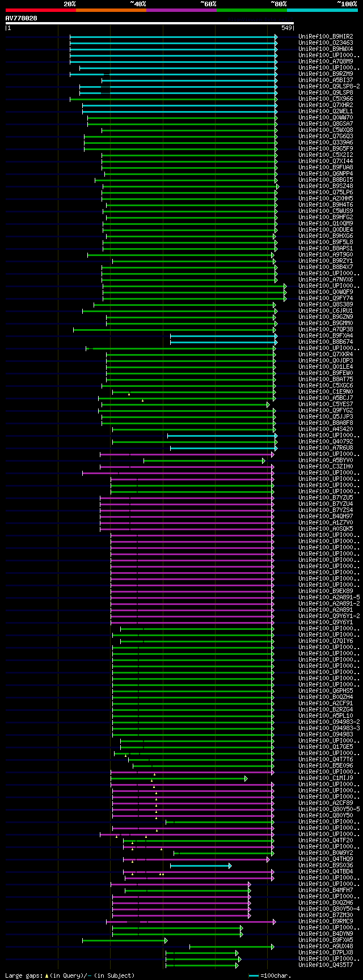The width and height of the screenshot is (363, 980).
Task: Click hit label UniRef100_A2XHH5
Action: click(x=326, y=199)
